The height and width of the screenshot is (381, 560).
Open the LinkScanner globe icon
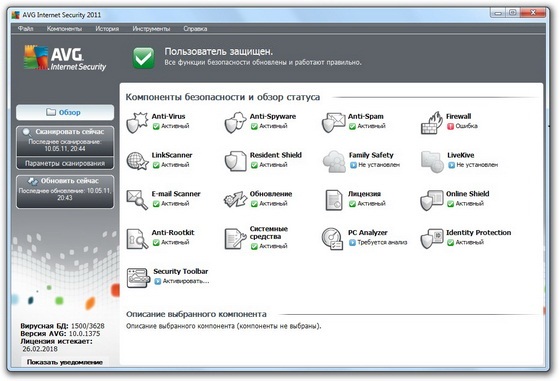tap(137, 161)
